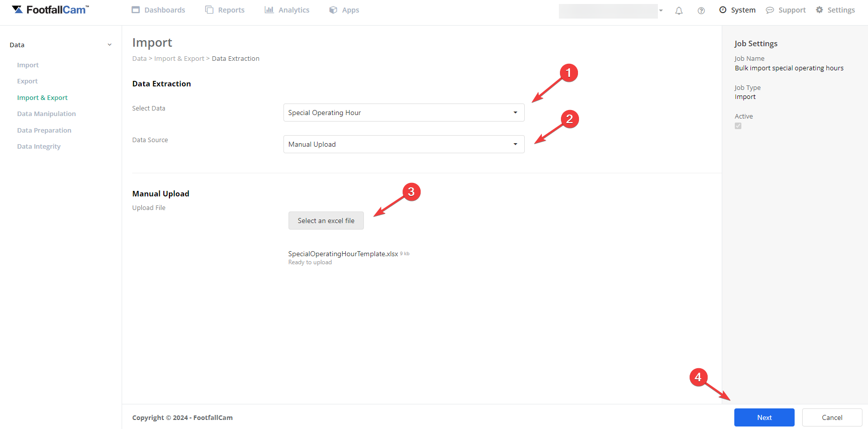Open the Dashboards menu
This screenshot has height=429, width=868.
[158, 10]
